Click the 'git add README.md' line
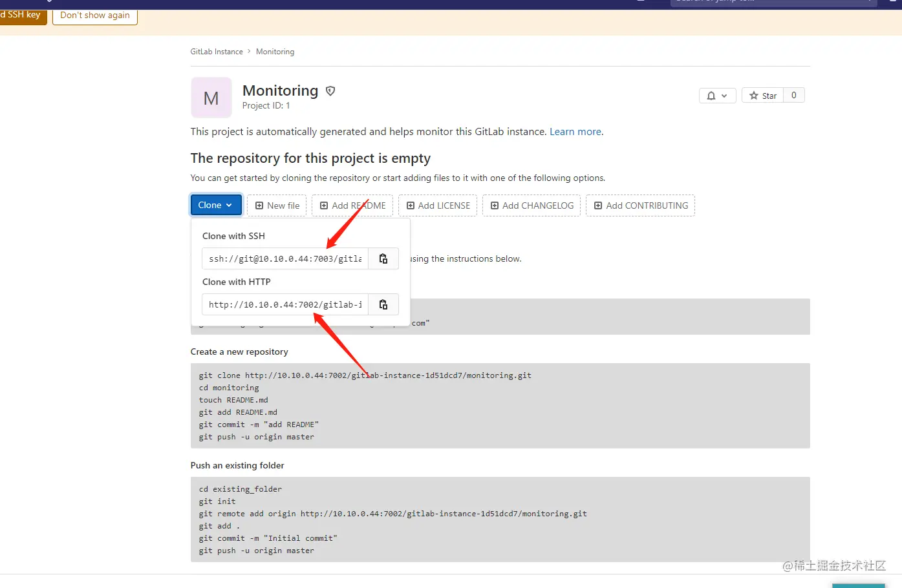 pyautogui.click(x=238, y=412)
